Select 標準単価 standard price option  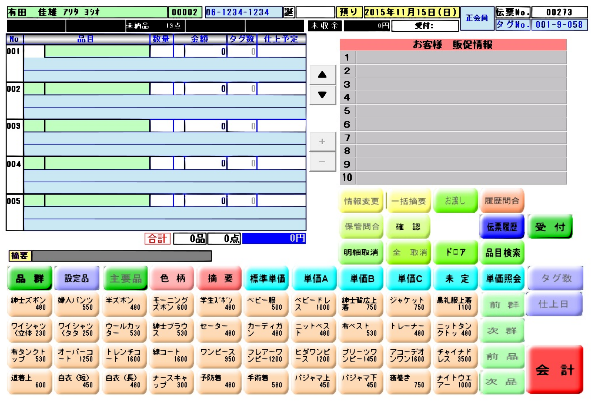pyautogui.click(x=267, y=278)
